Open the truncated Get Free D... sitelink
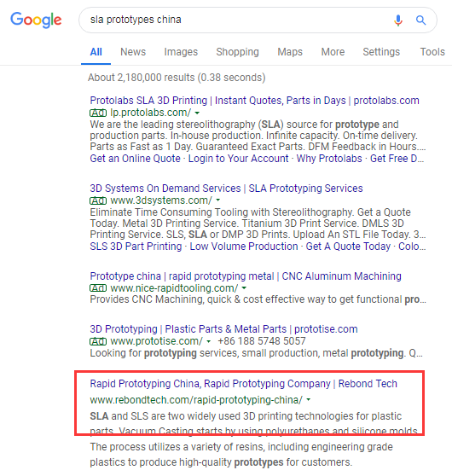Image resolution: width=452 pixels, height=476 pixels. (x=397, y=159)
